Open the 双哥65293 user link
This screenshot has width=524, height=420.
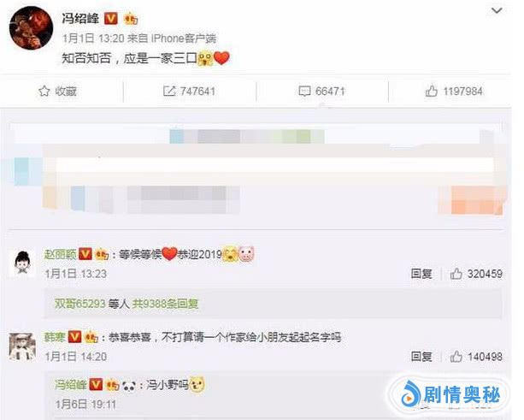pos(80,304)
